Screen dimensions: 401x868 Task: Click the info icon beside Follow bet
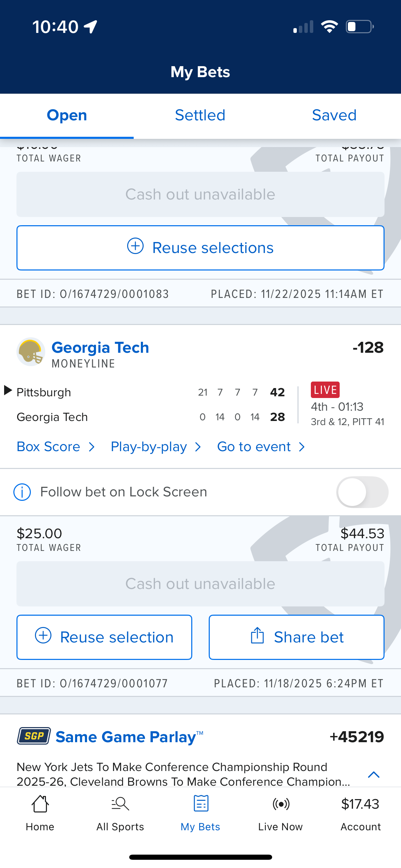22,492
